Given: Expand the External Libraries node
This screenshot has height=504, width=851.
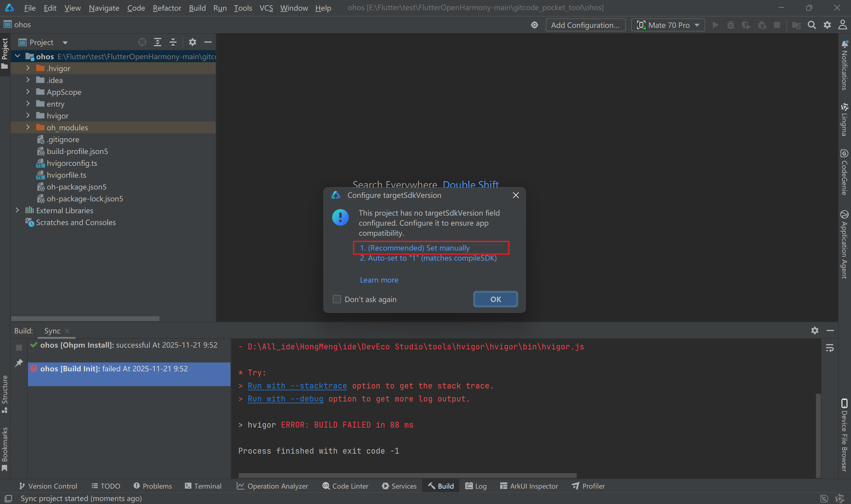Looking at the screenshot, I should [x=17, y=211].
